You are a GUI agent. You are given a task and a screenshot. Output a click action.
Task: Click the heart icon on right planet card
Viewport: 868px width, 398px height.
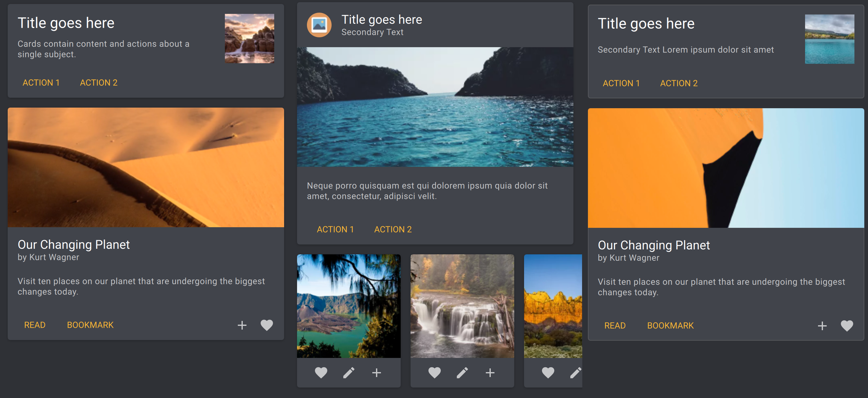[846, 326]
